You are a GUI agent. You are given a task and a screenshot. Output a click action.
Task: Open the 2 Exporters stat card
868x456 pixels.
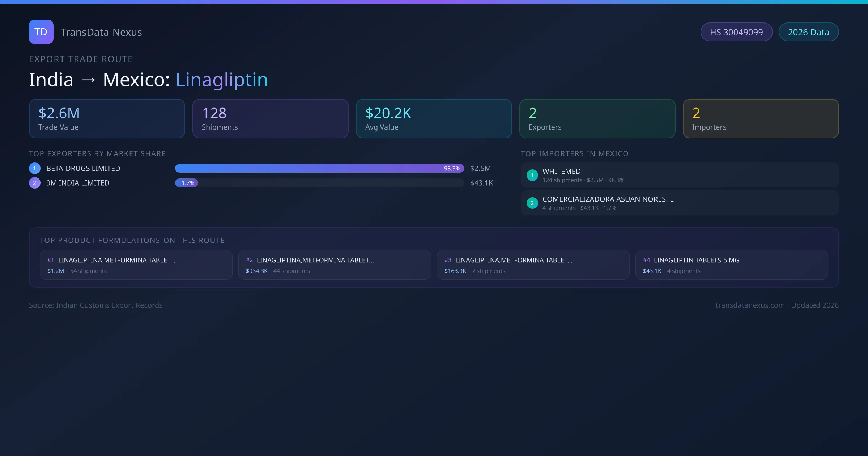pyautogui.click(x=597, y=119)
